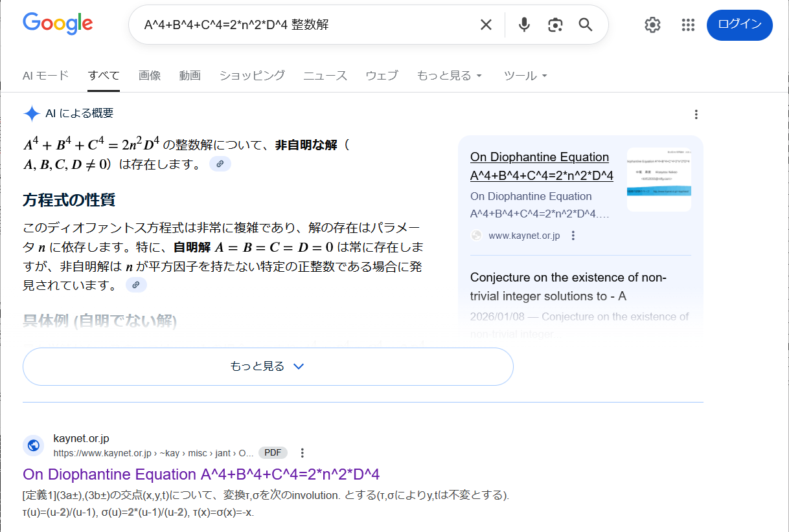Expand AI overview with もっと見る button
The height and width of the screenshot is (532, 789).
point(268,366)
